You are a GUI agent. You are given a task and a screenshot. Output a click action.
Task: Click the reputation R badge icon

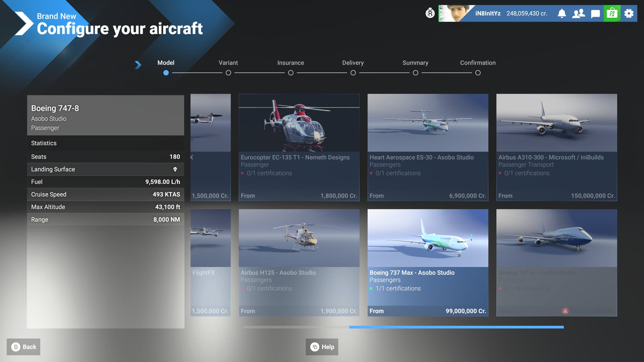tap(430, 13)
